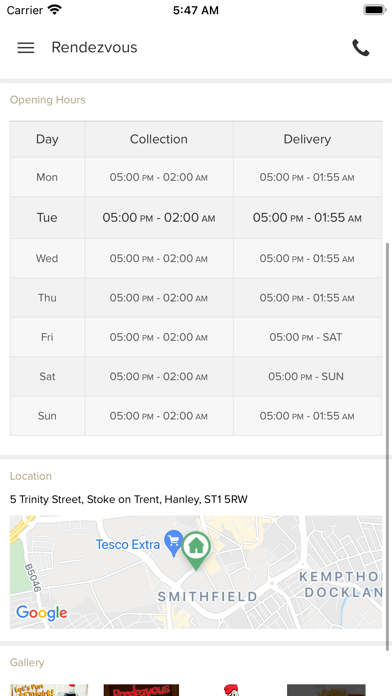This screenshot has width=392, height=696.
Task: Click the vertical scrollbar on the right
Action: pos(388,444)
